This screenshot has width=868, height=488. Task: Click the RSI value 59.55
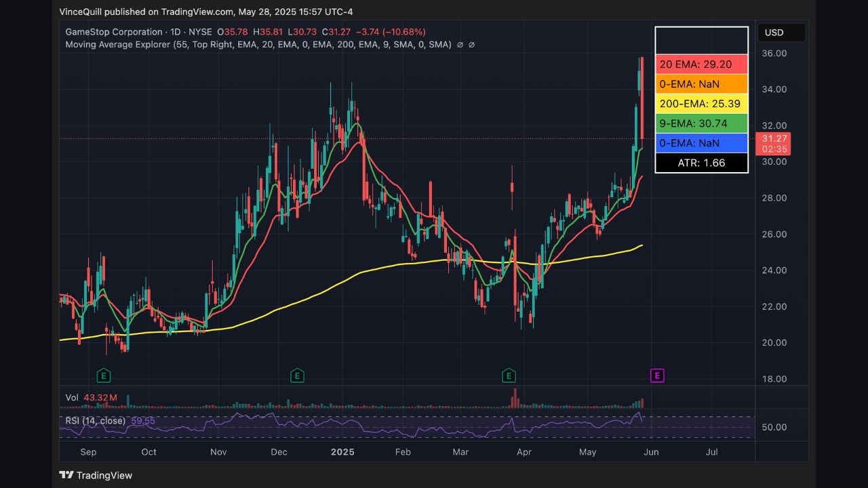142,420
